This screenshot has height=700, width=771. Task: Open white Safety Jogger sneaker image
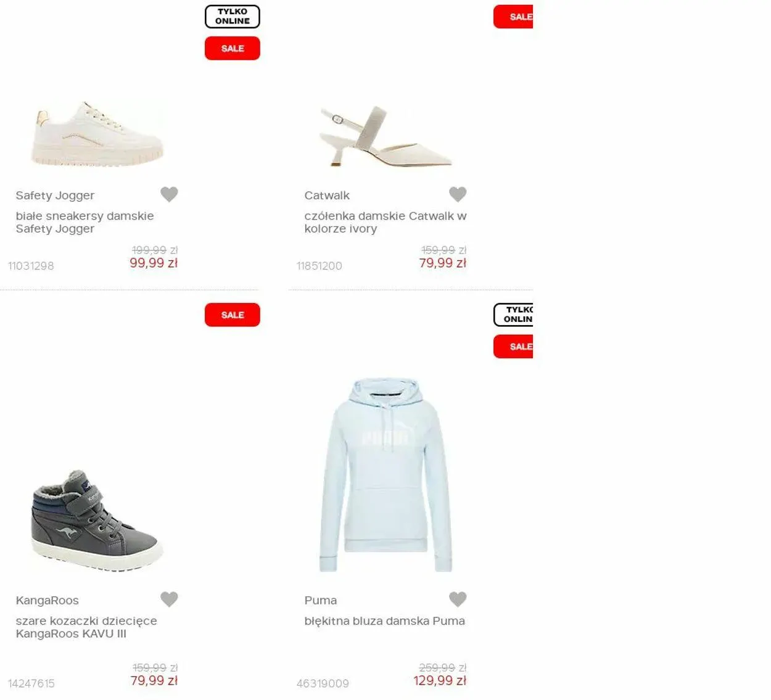click(97, 134)
